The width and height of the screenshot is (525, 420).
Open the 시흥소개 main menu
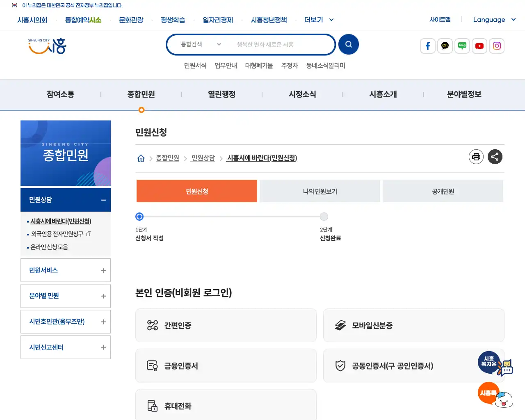[x=383, y=94]
